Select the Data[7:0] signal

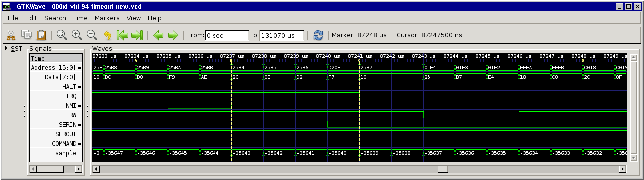pyautogui.click(x=56, y=77)
